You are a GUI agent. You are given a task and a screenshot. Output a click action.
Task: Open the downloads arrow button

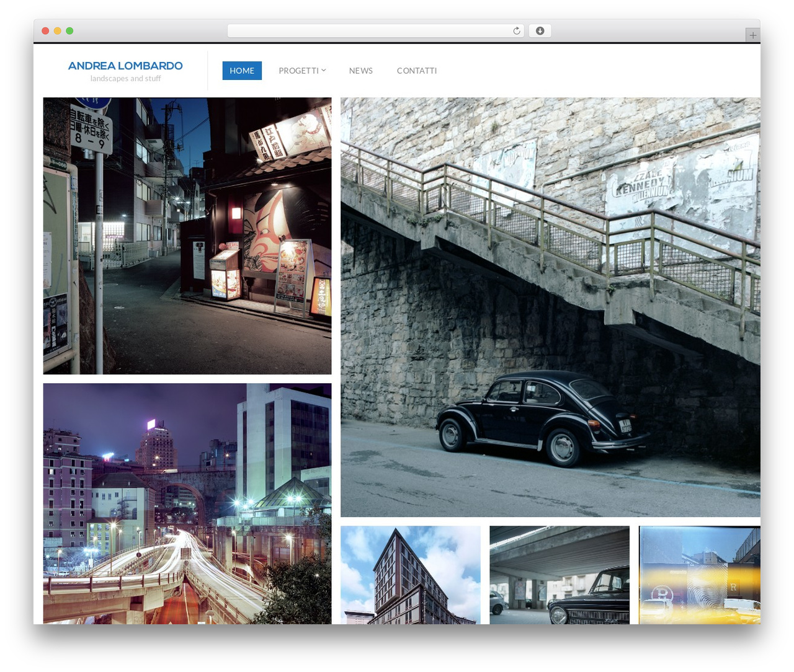(540, 31)
